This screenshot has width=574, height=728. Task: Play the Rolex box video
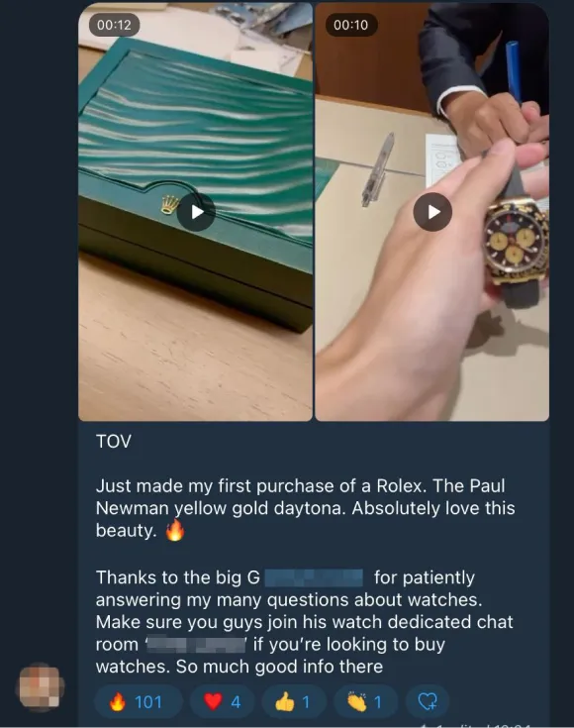(196, 212)
